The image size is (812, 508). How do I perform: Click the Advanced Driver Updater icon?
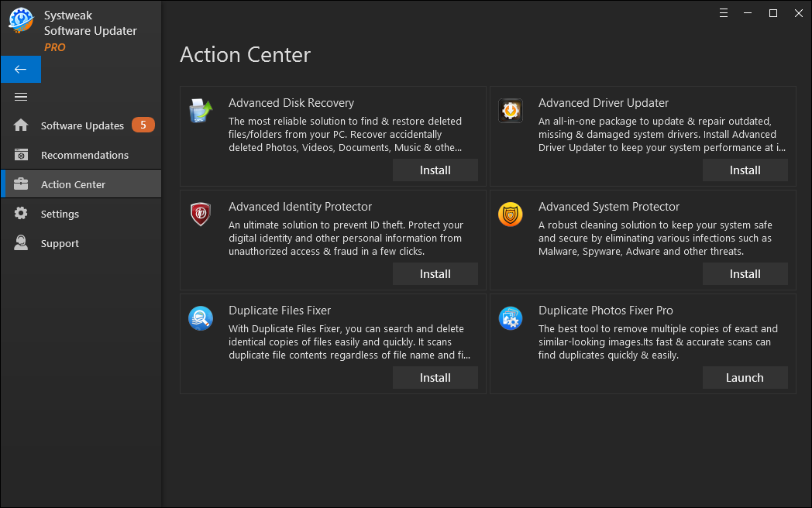[x=511, y=111]
